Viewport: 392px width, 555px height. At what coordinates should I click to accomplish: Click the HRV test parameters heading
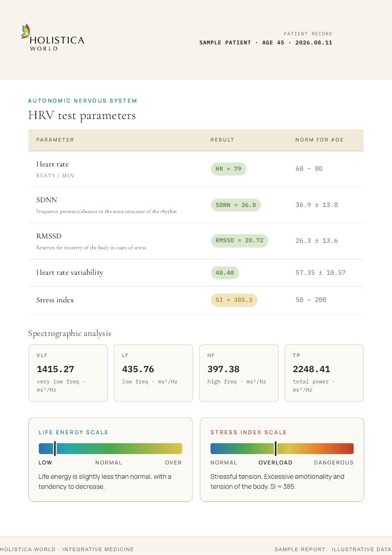[x=82, y=116]
